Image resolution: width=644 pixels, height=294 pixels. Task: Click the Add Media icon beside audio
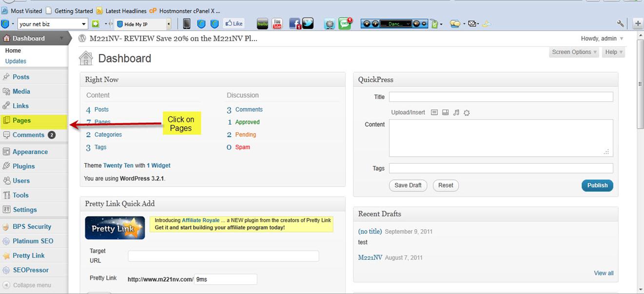(x=467, y=113)
